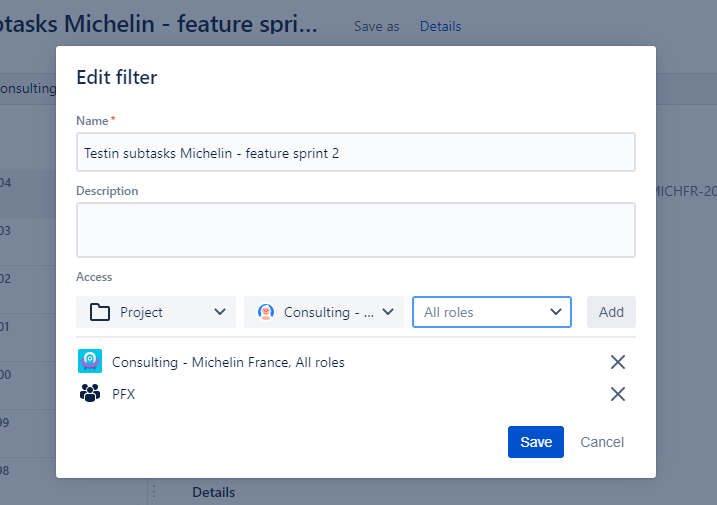Cancel the Edit filter dialog

(602, 442)
